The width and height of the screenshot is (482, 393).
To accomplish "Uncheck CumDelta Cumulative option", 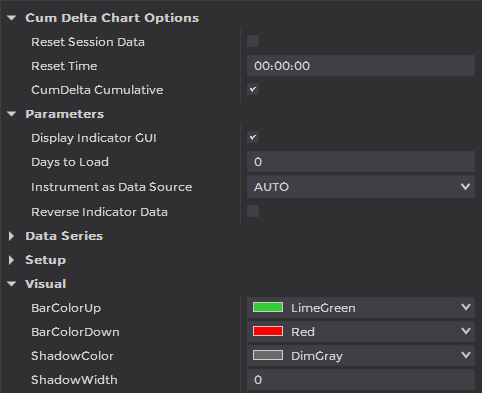I will tap(253, 89).
